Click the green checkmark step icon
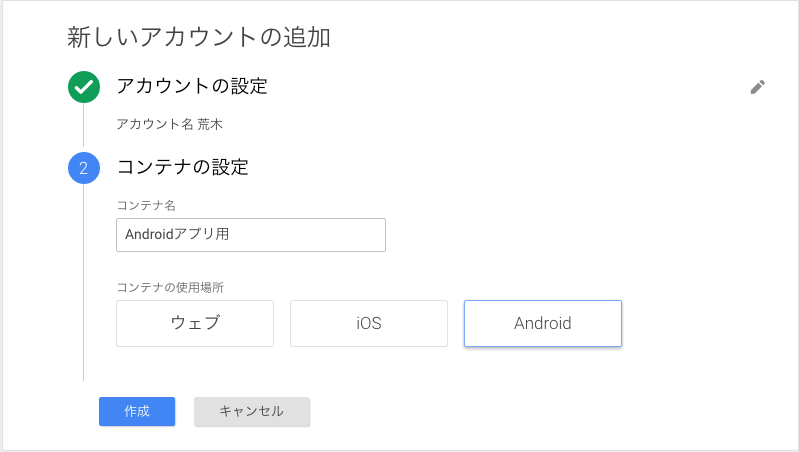Viewport: 799px width, 452px height. (84, 87)
